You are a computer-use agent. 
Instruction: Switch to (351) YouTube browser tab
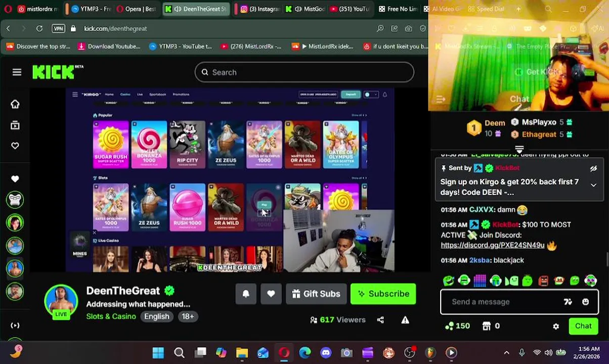(351, 9)
